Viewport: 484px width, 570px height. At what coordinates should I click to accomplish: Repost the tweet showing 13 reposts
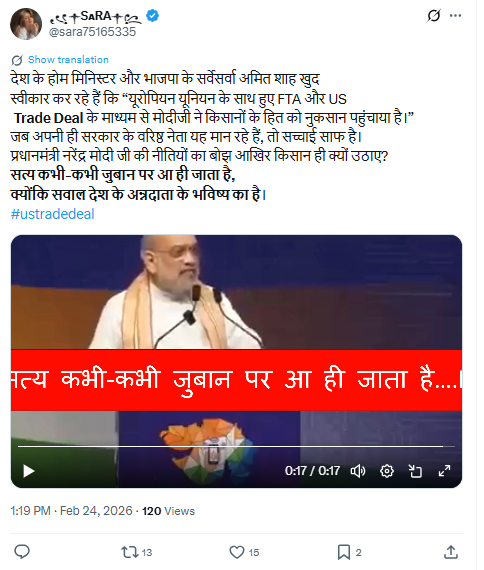pyautogui.click(x=137, y=553)
